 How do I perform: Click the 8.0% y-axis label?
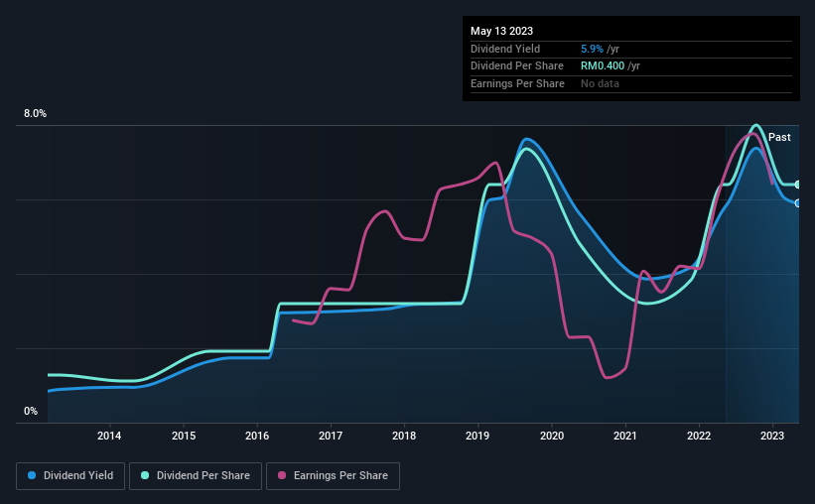click(35, 113)
